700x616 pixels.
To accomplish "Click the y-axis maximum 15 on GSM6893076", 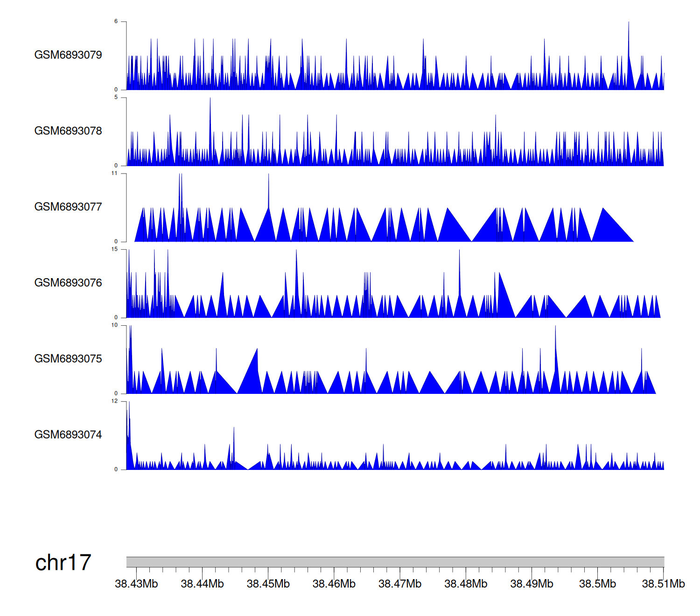I will pyautogui.click(x=114, y=249).
